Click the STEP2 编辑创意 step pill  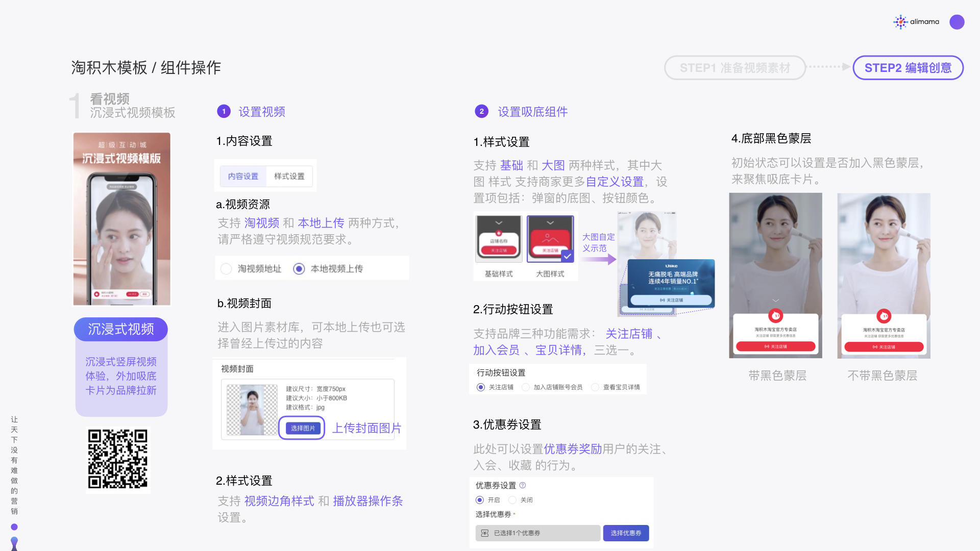tap(908, 68)
